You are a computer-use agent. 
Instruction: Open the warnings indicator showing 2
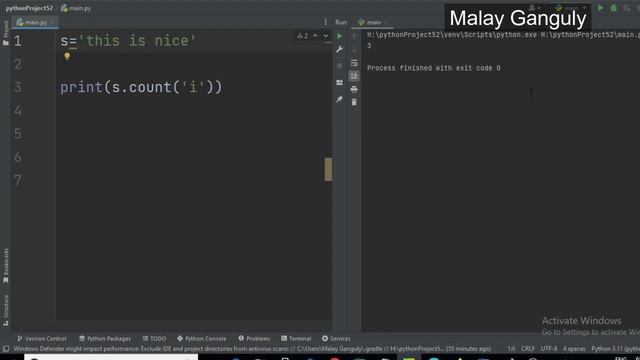click(x=302, y=36)
